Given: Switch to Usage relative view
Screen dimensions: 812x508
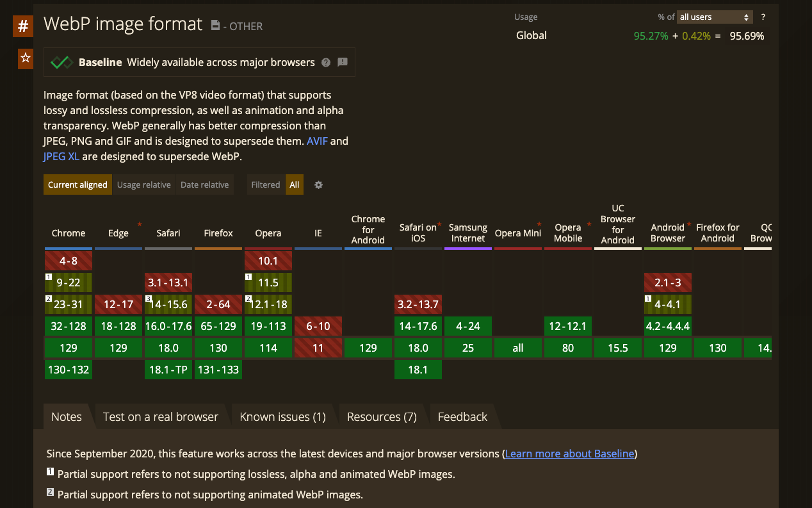Looking at the screenshot, I should (x=144, y=184).
